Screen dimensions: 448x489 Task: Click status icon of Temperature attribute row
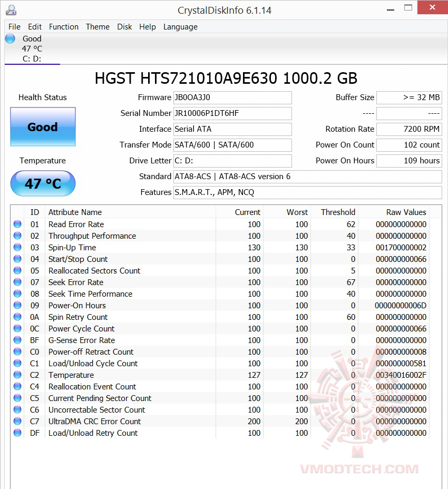coord(17,375)
